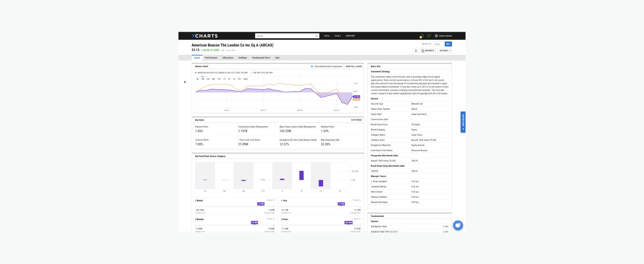
Task: Open CUSTOMIZE in the Key Stats panel
Action: point(356,120)
